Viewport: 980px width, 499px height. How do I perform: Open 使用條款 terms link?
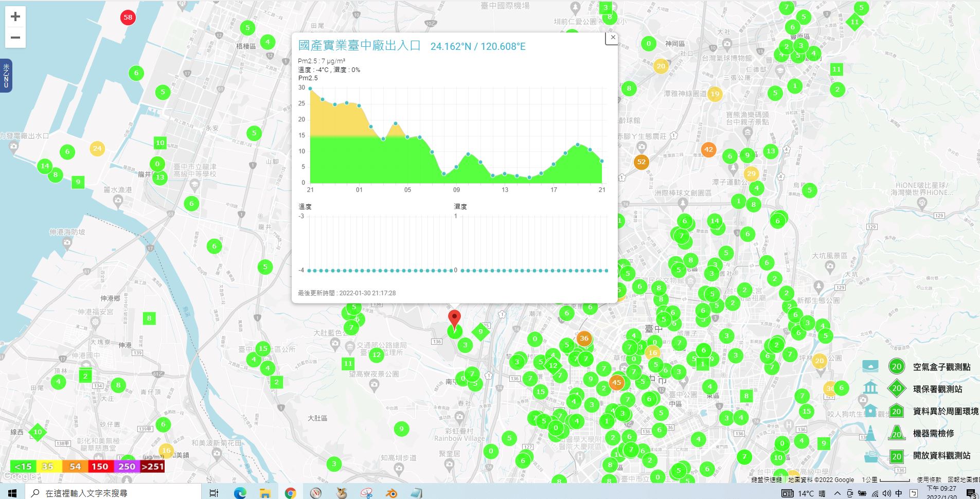pos(929,479)
